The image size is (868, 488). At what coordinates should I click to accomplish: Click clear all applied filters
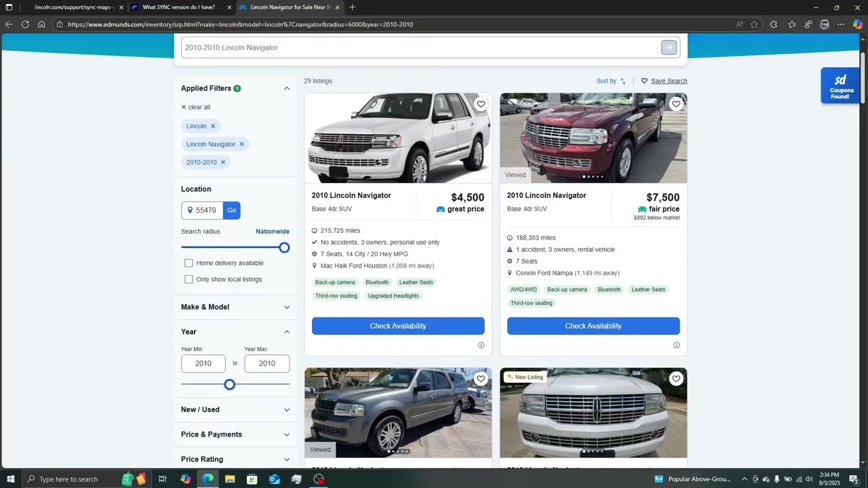pos(196,107)
